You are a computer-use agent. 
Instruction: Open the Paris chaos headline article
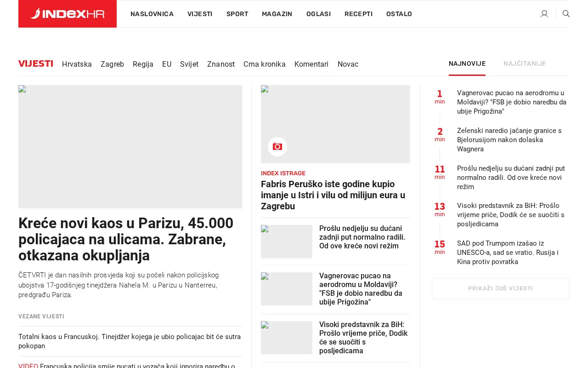[126, 239]
